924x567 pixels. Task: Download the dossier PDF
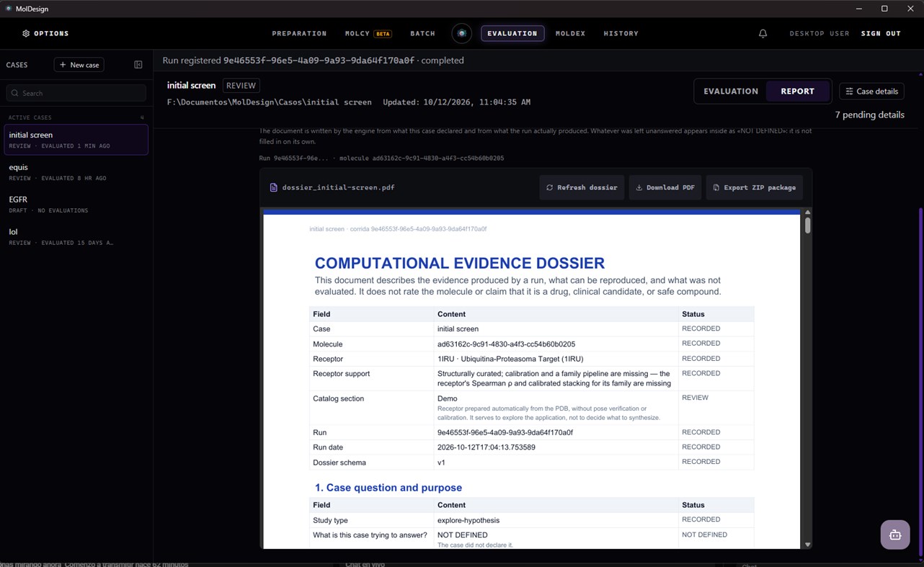[x=665, y=187]
